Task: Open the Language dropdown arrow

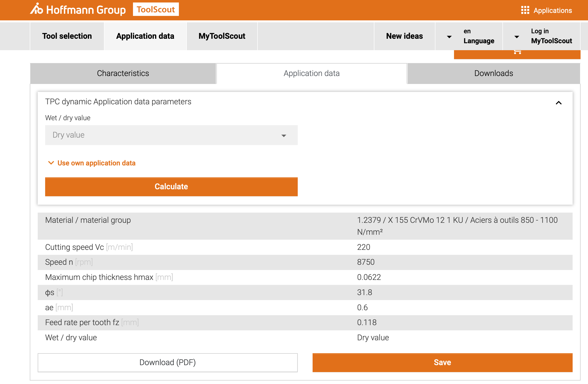Action: click(x=449, y=37)
